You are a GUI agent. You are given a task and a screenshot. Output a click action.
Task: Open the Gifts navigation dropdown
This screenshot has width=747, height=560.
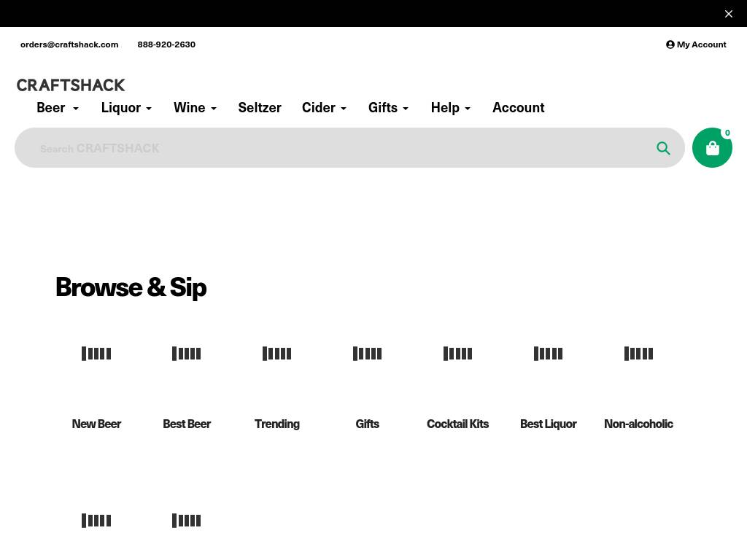[x=389, y=107]
